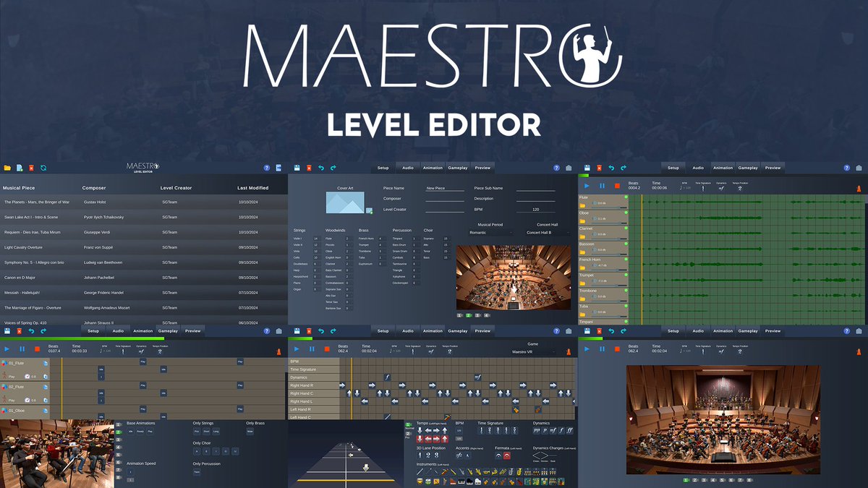Click the mf marker on the Dynamics lane
868x488 pixels.
click(478, 377)
